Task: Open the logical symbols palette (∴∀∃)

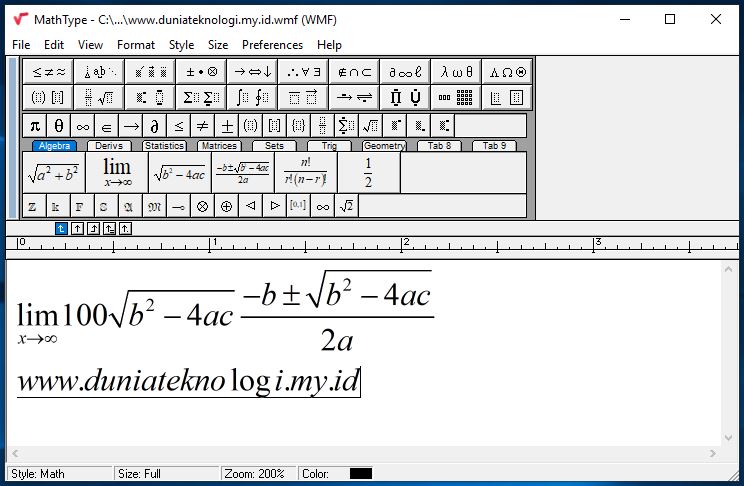Action: 304,72
